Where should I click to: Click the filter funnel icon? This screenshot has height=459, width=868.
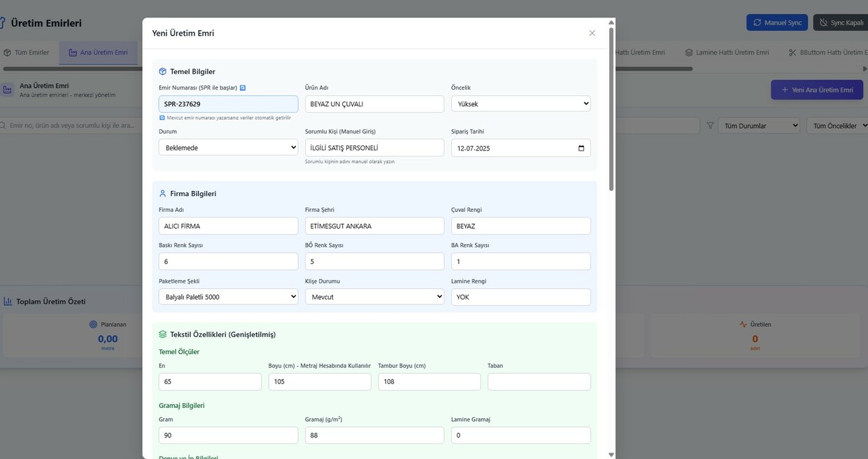point(711,126)
